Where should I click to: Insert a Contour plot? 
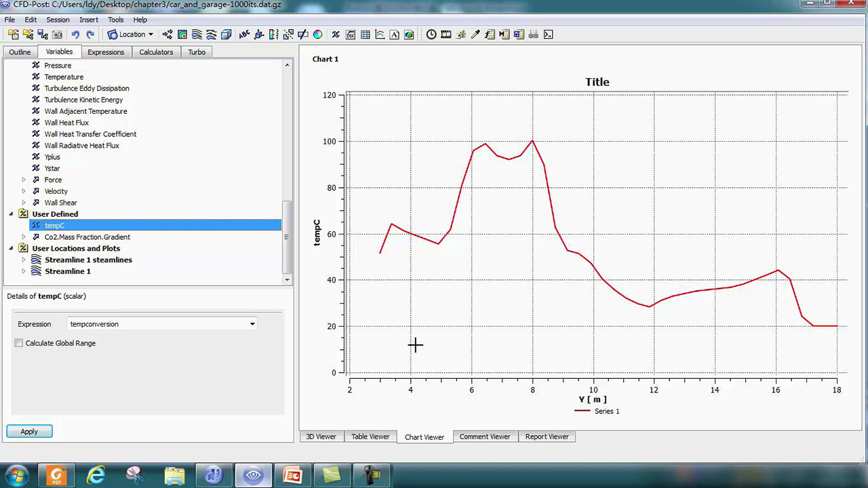tap(182, 35)
